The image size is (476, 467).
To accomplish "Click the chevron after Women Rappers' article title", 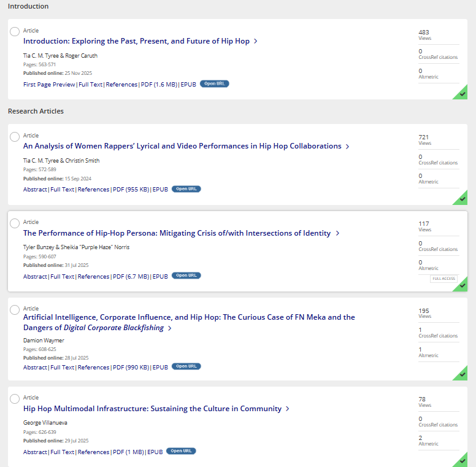I will pyautogui.click(x=347, y=146).
